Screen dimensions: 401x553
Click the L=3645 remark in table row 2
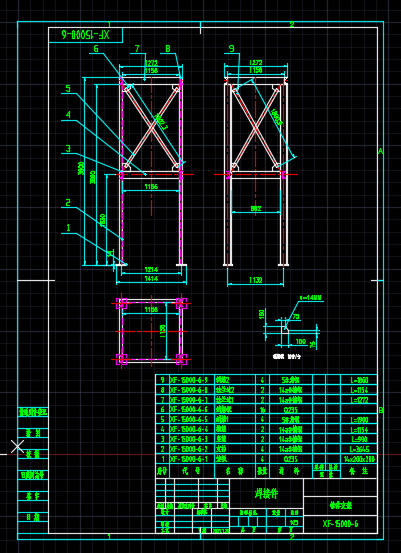point(359,449)
